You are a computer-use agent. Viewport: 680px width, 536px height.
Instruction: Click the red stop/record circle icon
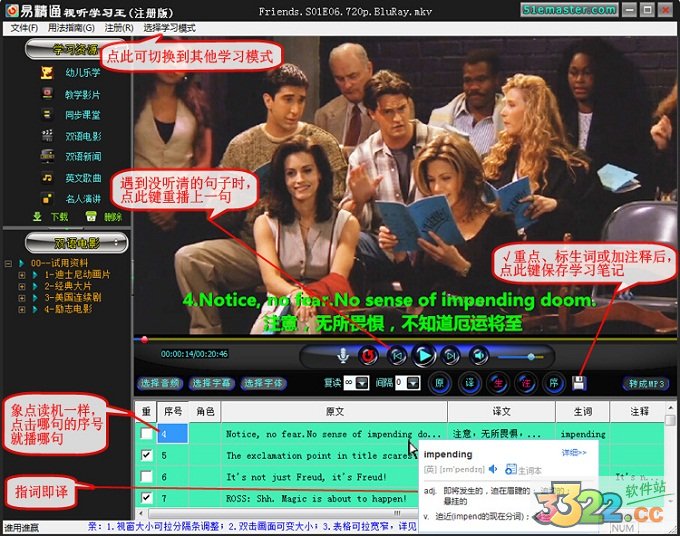coord(369,355)
